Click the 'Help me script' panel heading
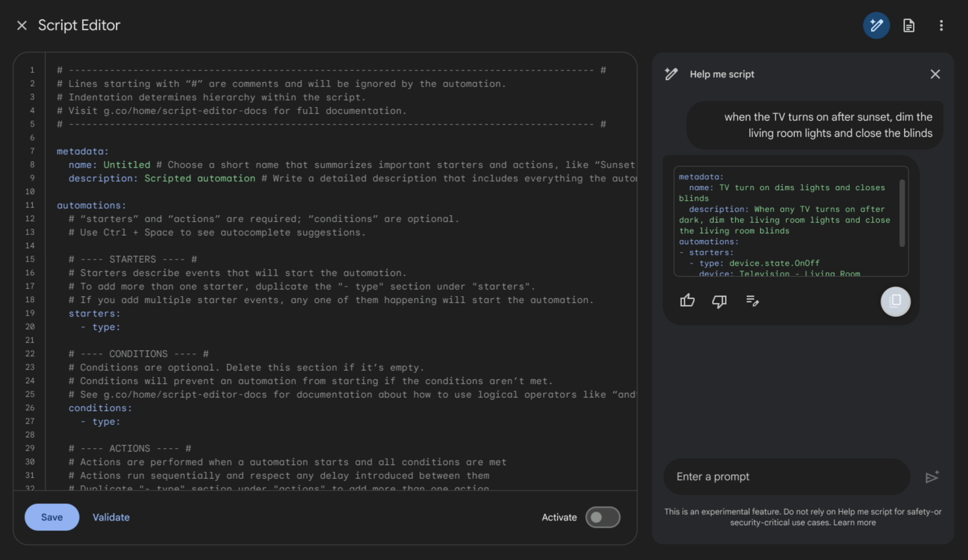The height and width of the screenshot is (560, 968). (x=722, y=74)
